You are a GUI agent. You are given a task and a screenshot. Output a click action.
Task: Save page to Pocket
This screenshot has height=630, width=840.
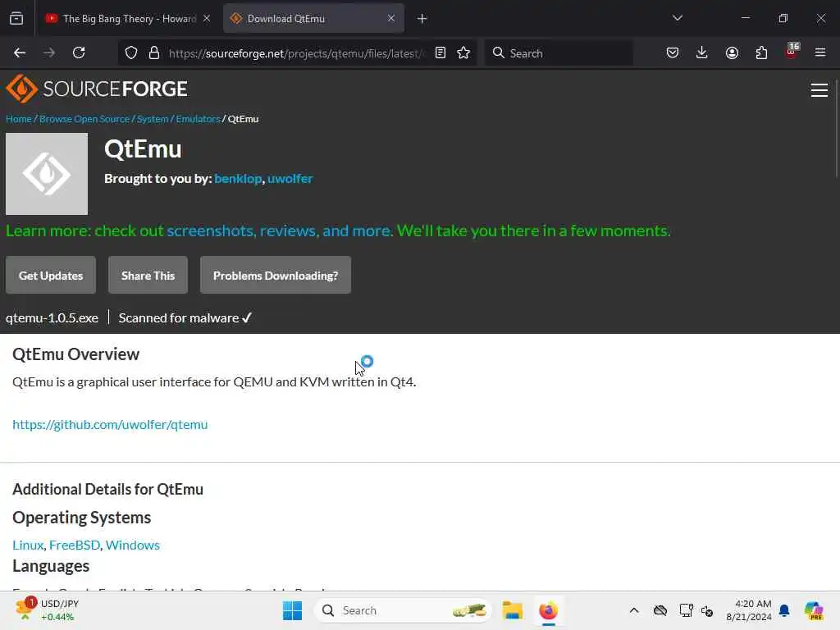673,52
